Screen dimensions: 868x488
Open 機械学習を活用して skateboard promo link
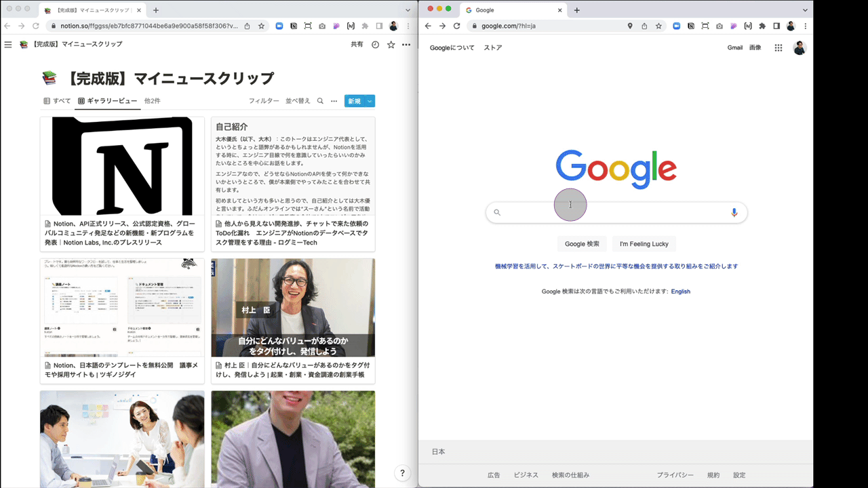coord(616,266)
